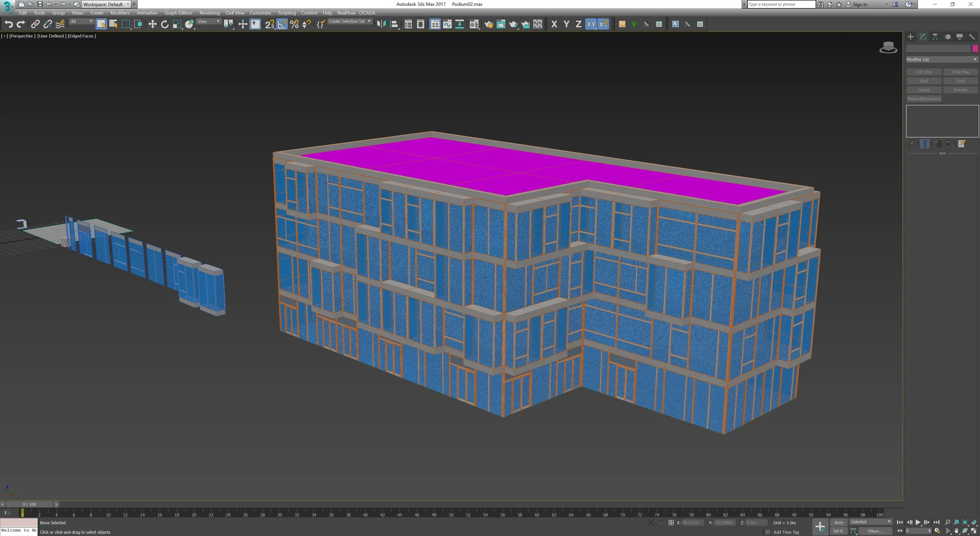
Task: Switch to the Hierarchy panel tab
Action: (935, 37)
